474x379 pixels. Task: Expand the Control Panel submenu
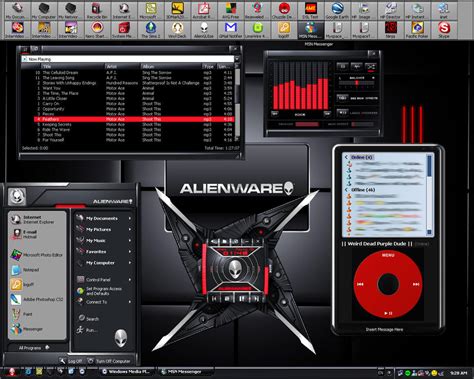click(130, 280)
